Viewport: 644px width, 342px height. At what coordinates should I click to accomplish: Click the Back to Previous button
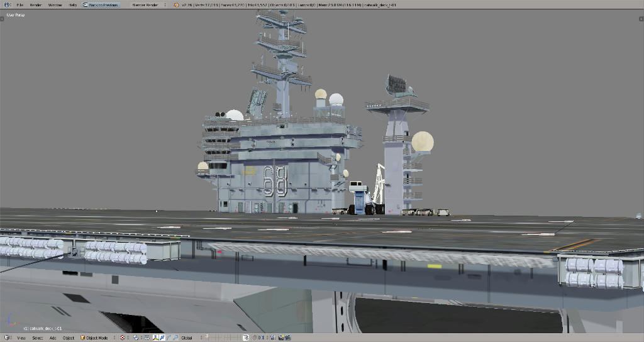click(x=101, y=5)
